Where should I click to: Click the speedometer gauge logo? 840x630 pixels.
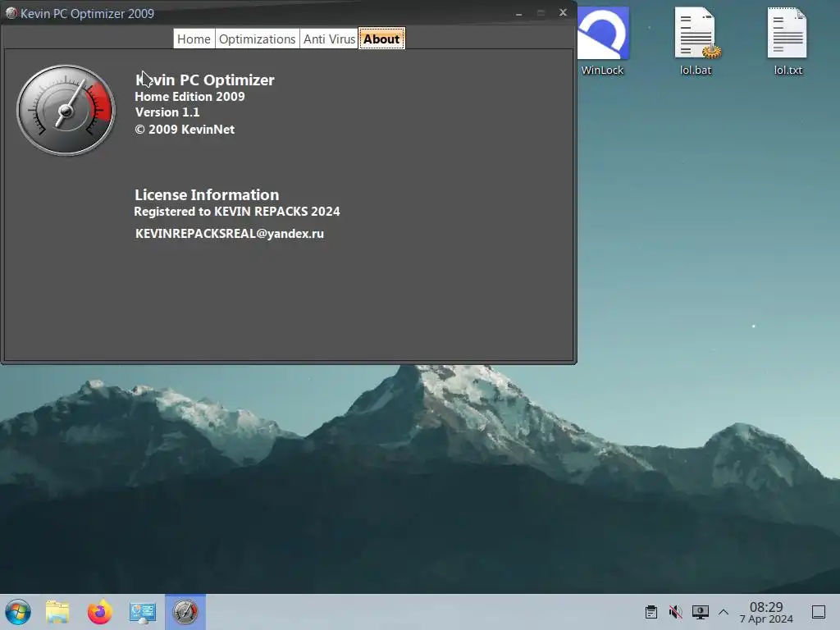pyautogui.click(x=66, y=111)
